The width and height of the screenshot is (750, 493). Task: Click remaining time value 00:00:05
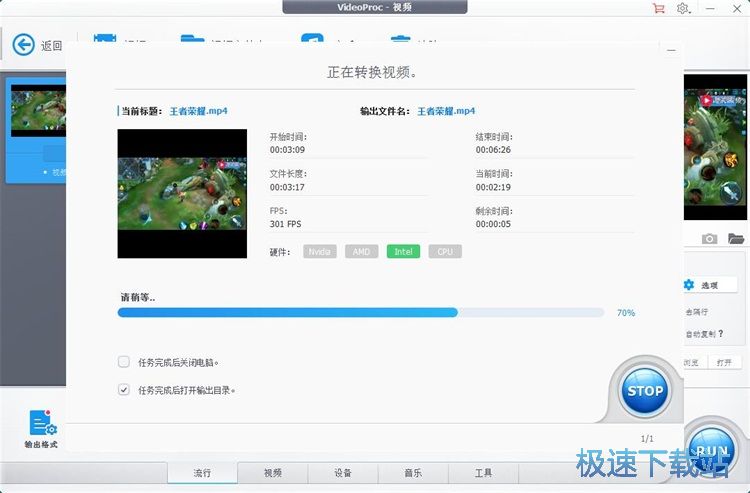click(493, 224)
